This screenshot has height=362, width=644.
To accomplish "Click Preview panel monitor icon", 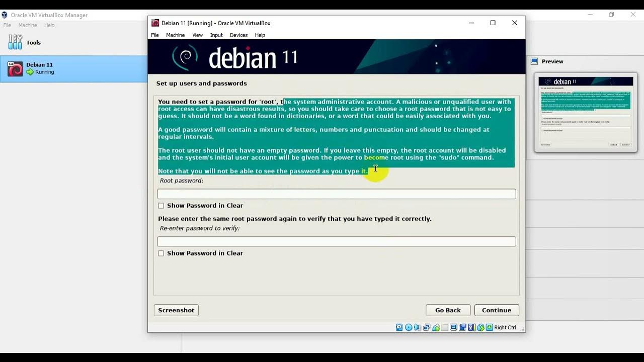I will point(534,61).
